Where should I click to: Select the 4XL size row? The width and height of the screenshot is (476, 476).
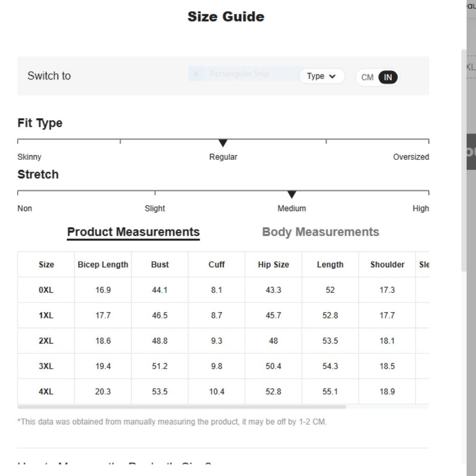coord(223,391)
